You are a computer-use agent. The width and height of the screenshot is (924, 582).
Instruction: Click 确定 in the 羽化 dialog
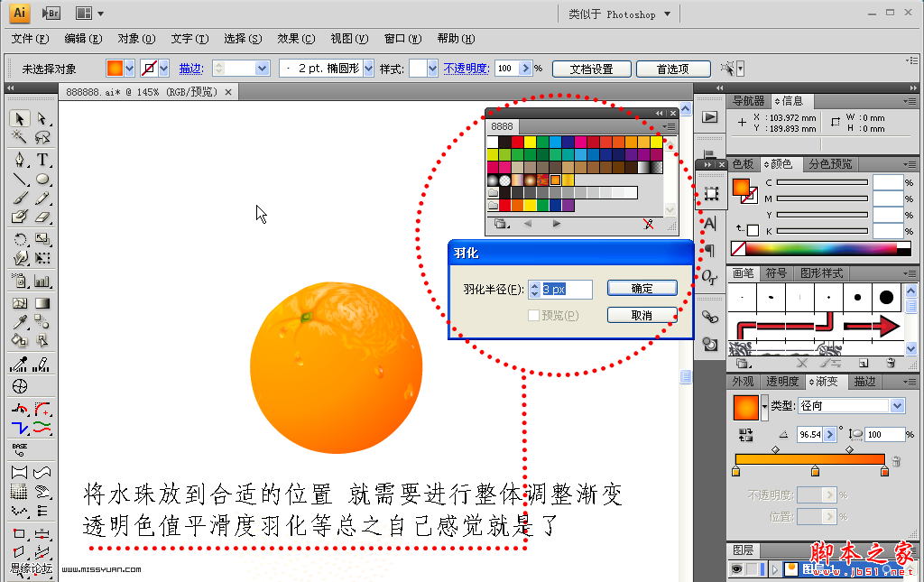click(x=642, y=288)
